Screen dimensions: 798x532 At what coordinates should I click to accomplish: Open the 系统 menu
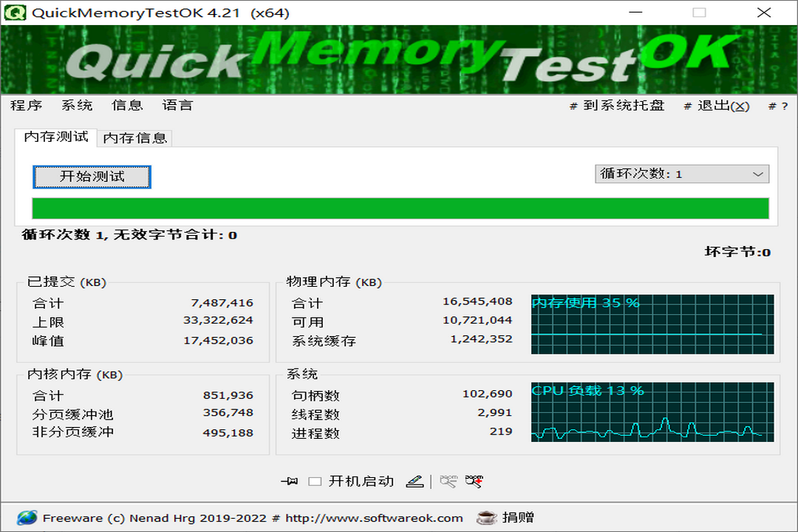77,106
